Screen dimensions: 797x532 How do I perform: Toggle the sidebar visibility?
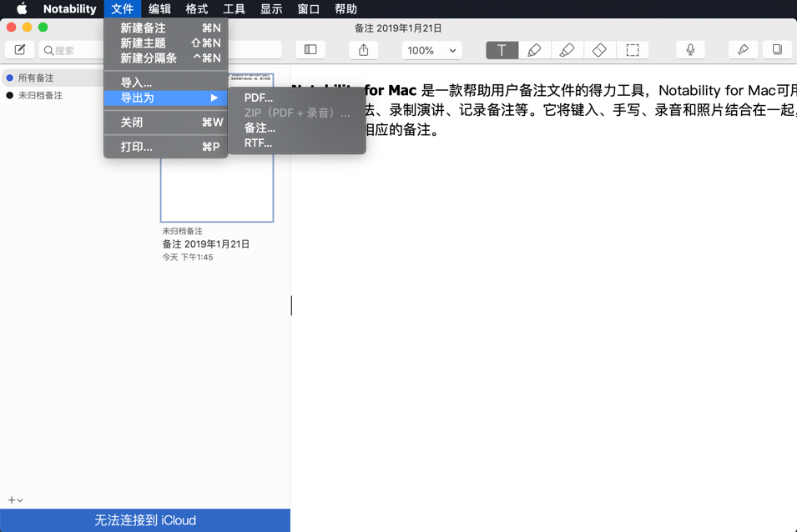[310, 50]
